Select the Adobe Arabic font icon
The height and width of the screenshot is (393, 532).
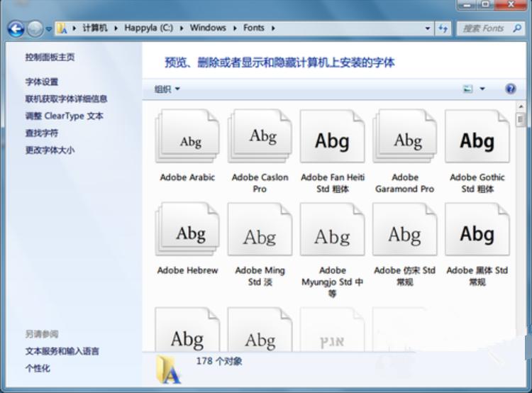(187, 135)
